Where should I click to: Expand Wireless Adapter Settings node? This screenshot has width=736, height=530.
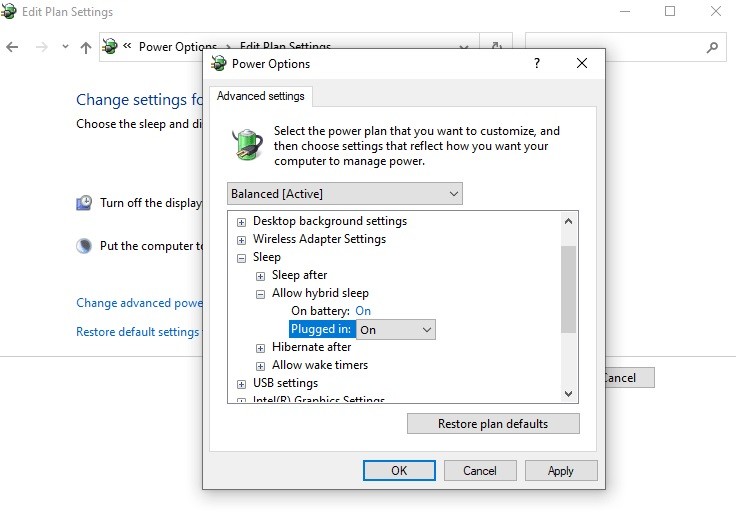tap(241, 240)
